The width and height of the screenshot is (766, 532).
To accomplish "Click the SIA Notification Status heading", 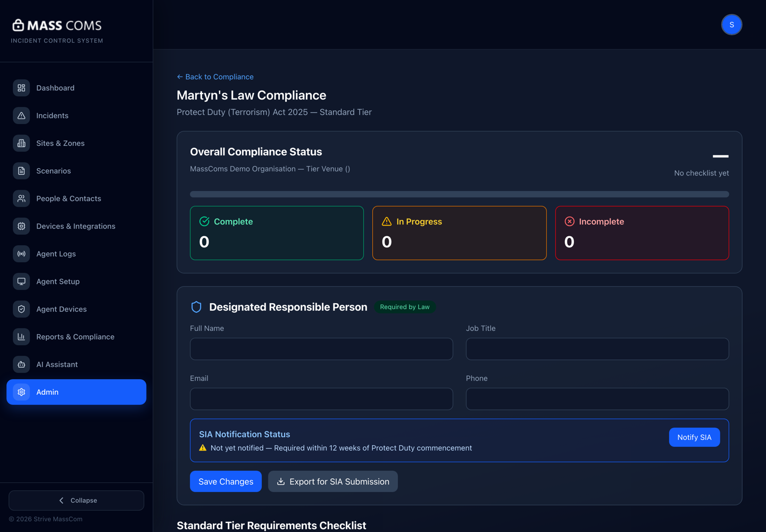I will click(x=245, y=434).
